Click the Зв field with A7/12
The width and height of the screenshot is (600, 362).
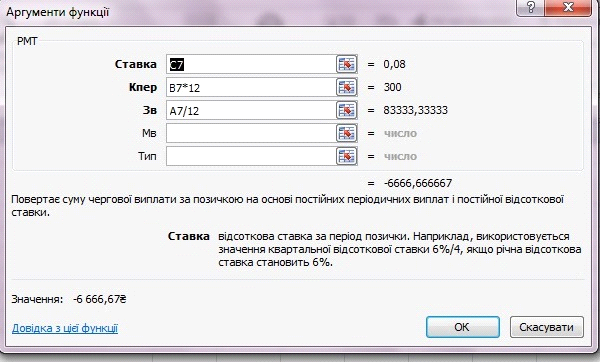(251, 110)
